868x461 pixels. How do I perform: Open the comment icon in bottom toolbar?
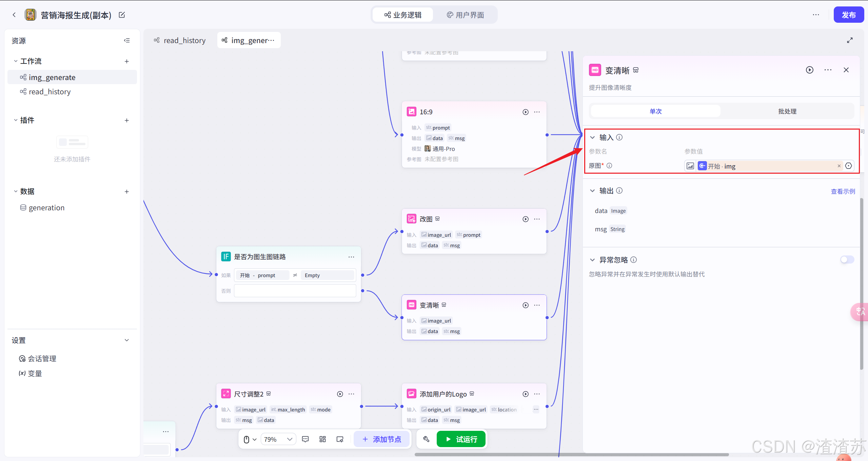305,439
